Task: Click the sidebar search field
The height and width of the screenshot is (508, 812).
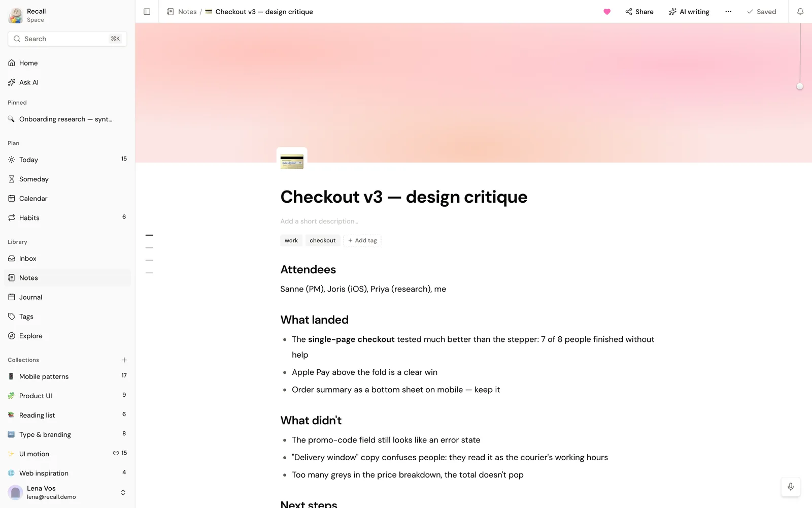Action: pyautogui.click(x=67, y=39)
